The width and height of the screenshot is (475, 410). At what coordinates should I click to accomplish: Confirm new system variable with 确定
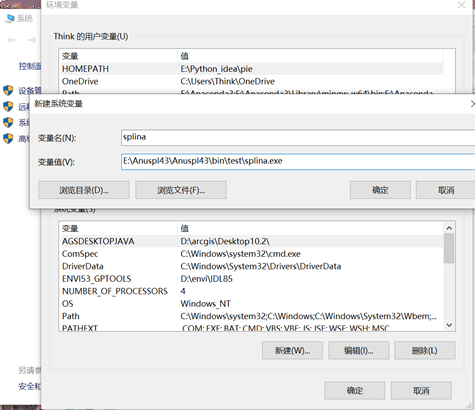coord(380,190)
